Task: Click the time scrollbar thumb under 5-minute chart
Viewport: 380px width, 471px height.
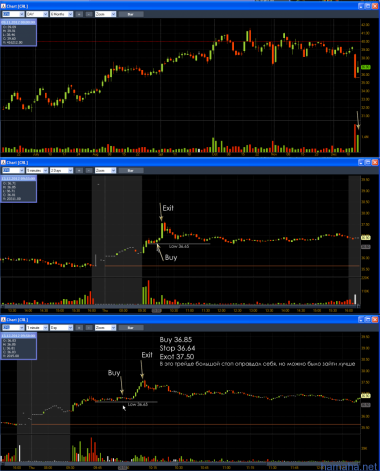Action: pos(157,310)
